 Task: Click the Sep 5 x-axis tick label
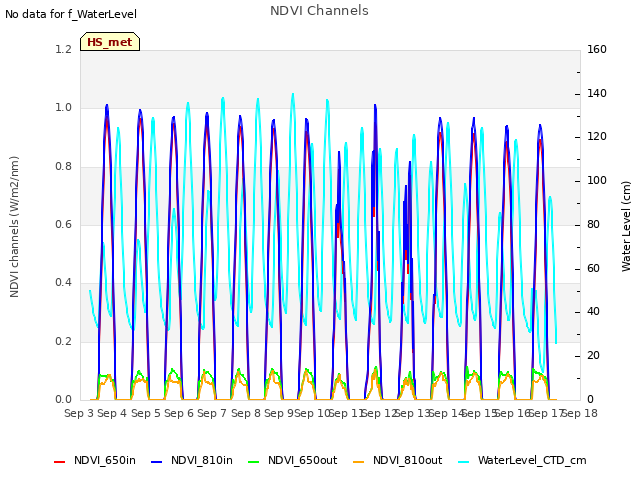145,413
